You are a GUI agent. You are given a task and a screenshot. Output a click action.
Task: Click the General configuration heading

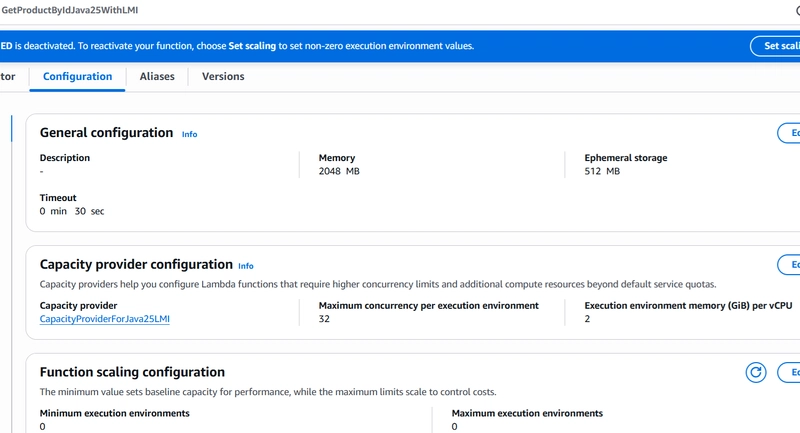click(106, 133)
